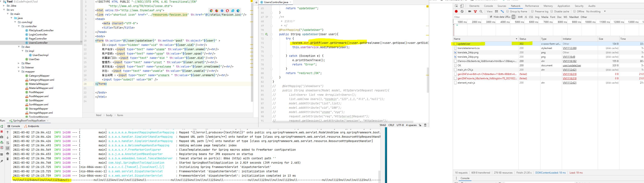Screen dimensions: 644x183
Task: Open page in Firefox browser icon
Action: pos(217,11)
